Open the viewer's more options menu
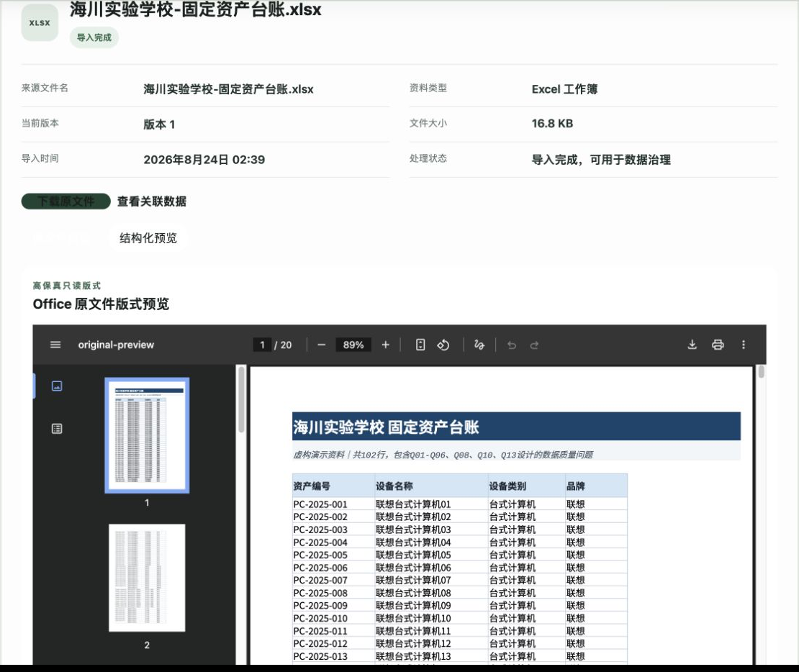The height and width of the screenshot is (672, 799). (744, 345)
